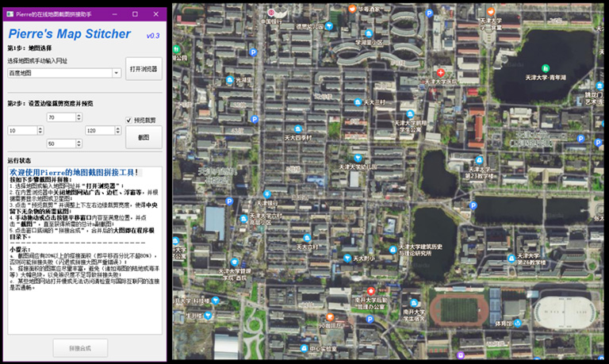Click the 体育馆 map marker
This screenshot has width=609, height=364.
[x=519, y=323]
